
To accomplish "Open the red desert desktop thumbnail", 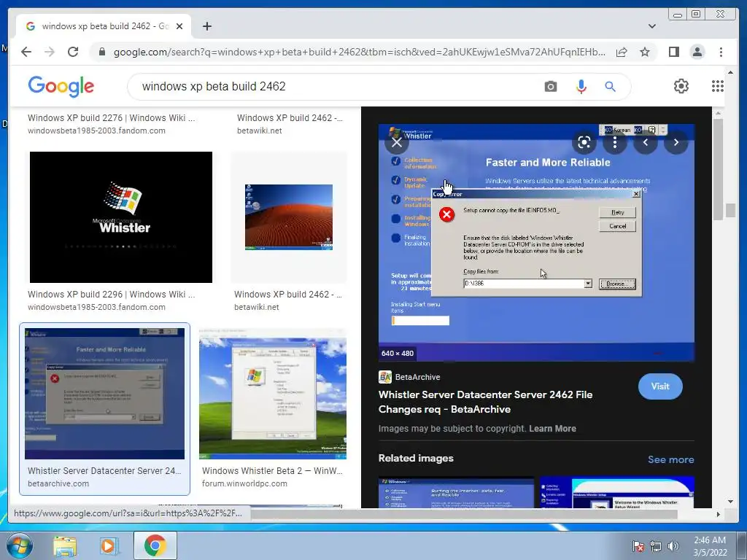I will pyautogui.click(x=289, y=217).
